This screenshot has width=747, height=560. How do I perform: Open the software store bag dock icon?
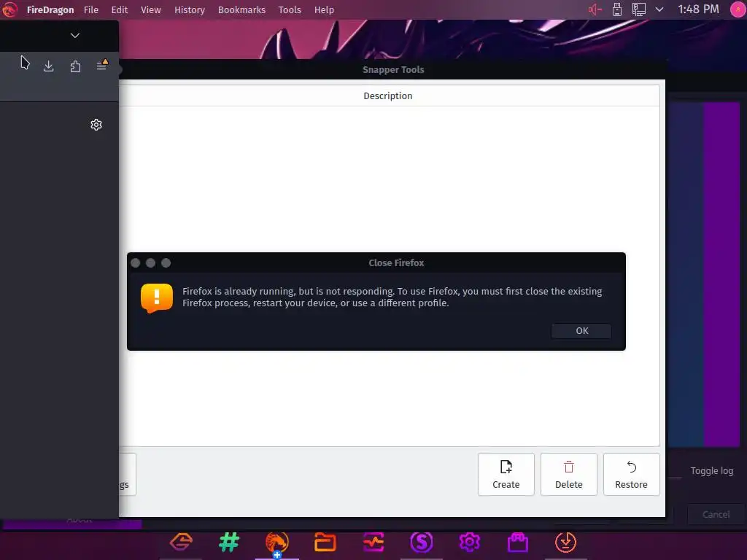(517, 542)
